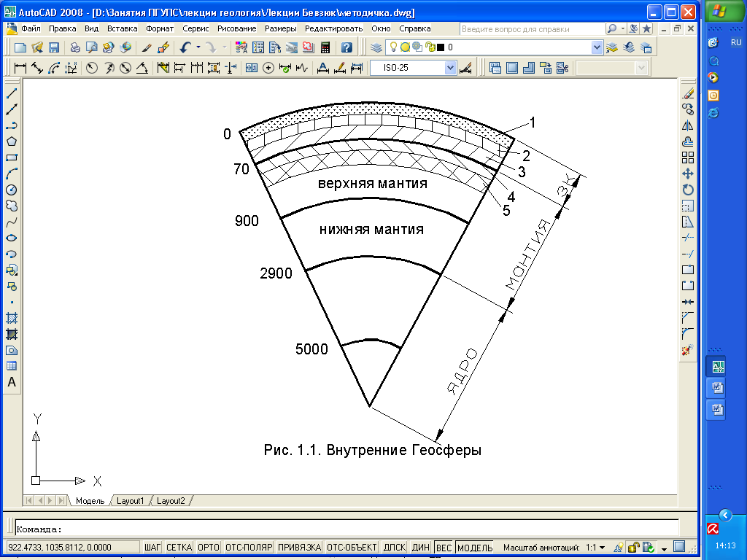This screenshot has height=560, width=747.
Task: Click the Explode tool
Action: coord(687,350)
